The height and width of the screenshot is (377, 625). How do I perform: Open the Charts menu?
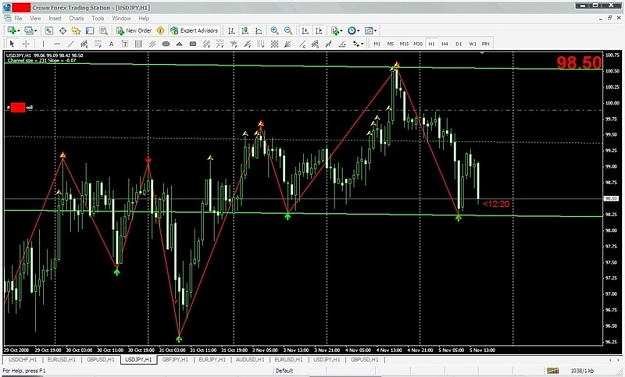76,18
